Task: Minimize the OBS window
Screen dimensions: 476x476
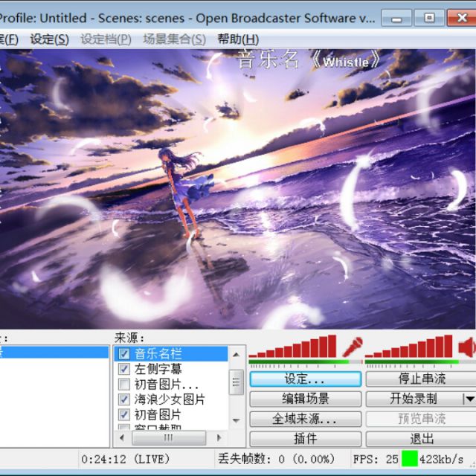Action: tap(396, 18)
